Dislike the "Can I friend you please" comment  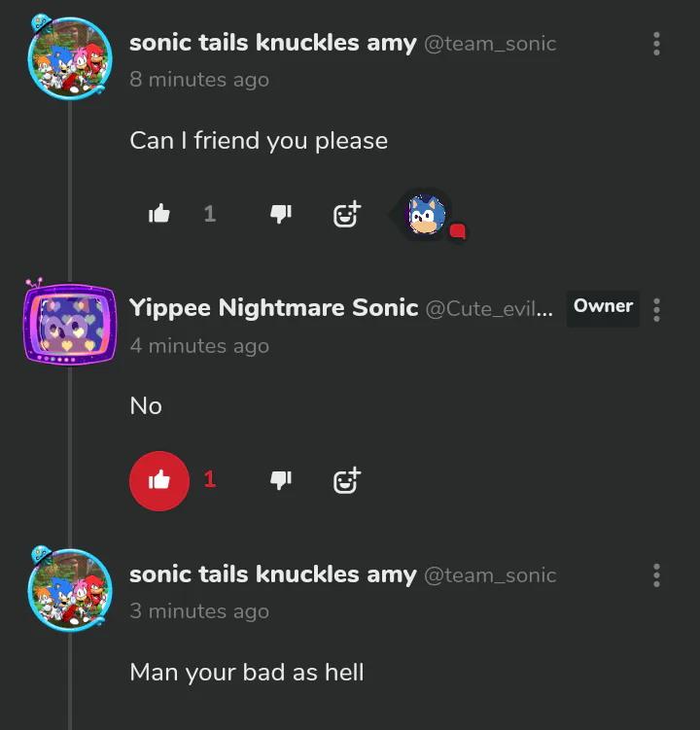(281, 214)
